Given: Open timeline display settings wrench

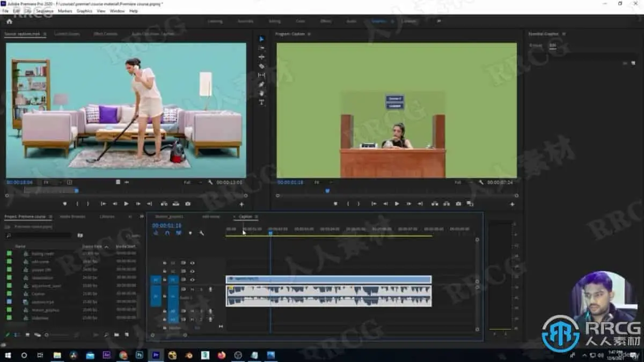Looking at the screenshot, I should (202, 233).
